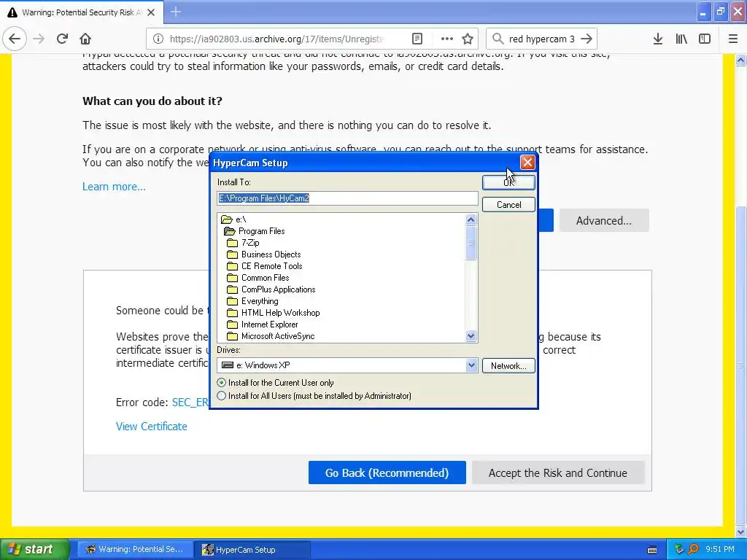Image resolution: width=747 pixels, height=560 pixels.
Task: Cancel the HyperCam Setup dialog
Action: 508,205
